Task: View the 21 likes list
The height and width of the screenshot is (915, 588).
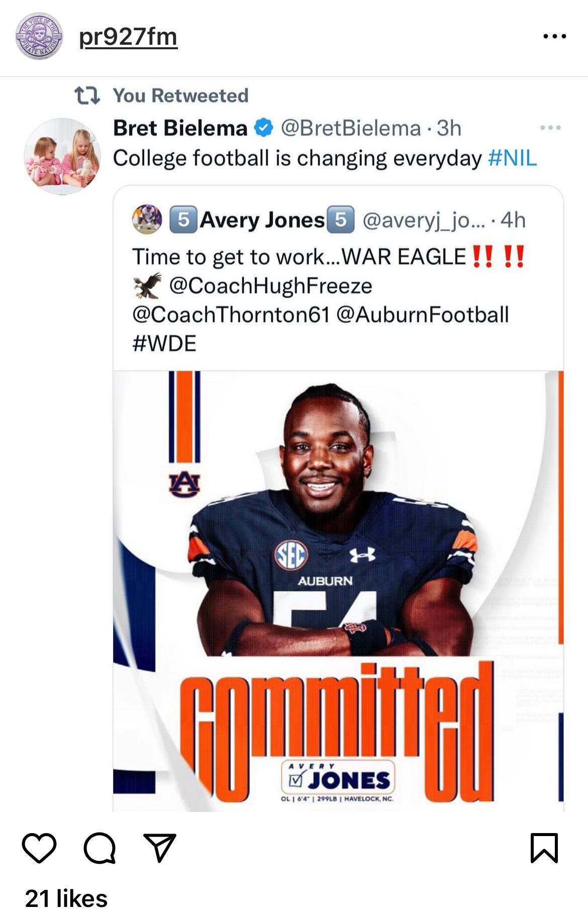Action: (x=66, y=898)
